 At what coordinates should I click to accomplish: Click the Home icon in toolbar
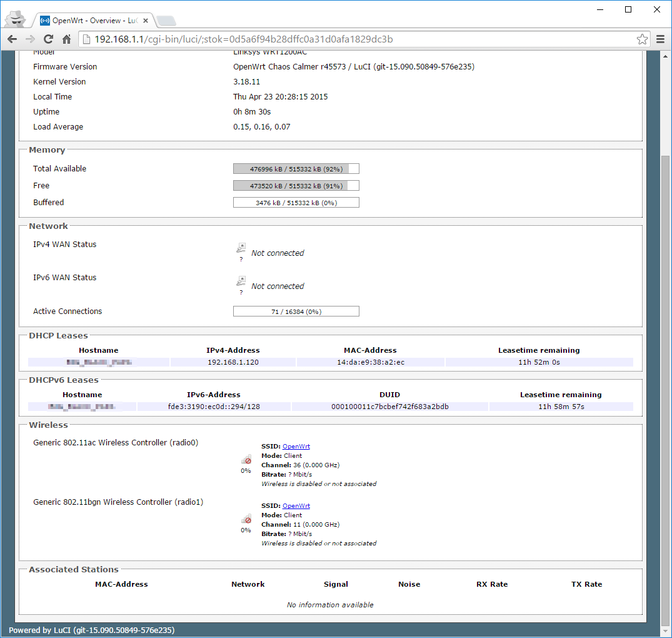[66, 39]
